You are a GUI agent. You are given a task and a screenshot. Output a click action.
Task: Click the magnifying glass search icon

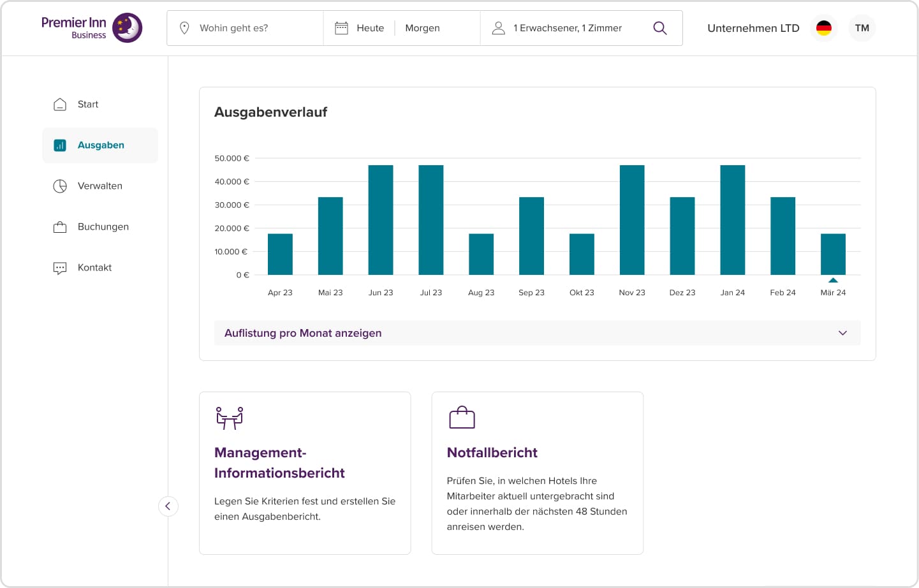[660, 28]
